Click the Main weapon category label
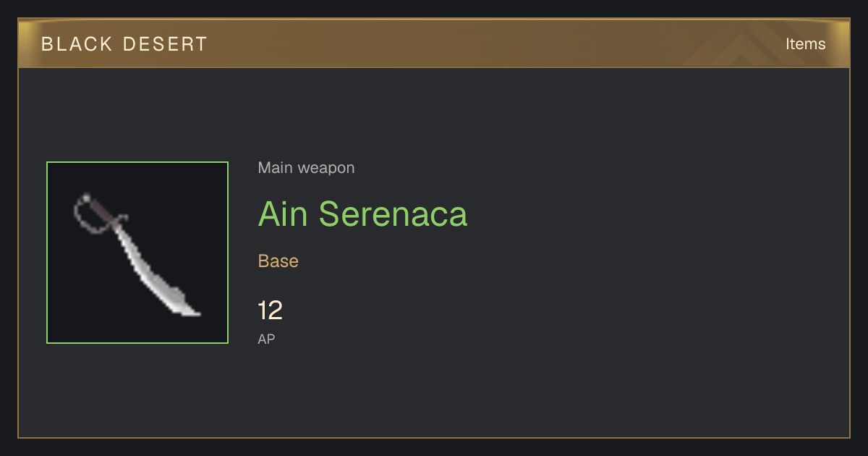 point(306,168)
